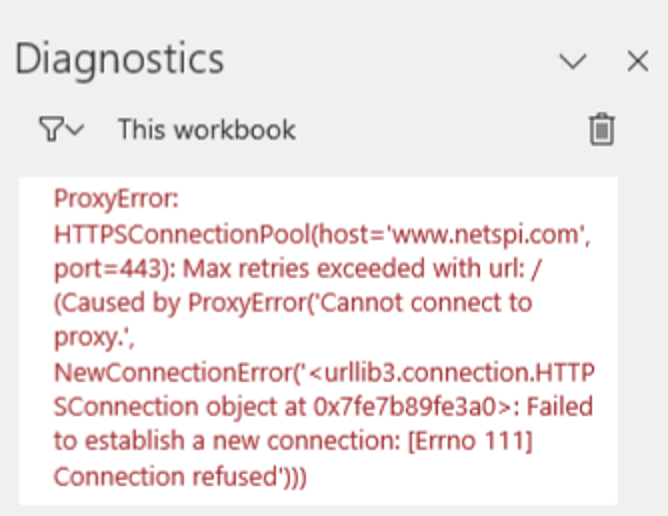Click the "port=443" text in the error
668x516 pixels.
tap(108, 270)
